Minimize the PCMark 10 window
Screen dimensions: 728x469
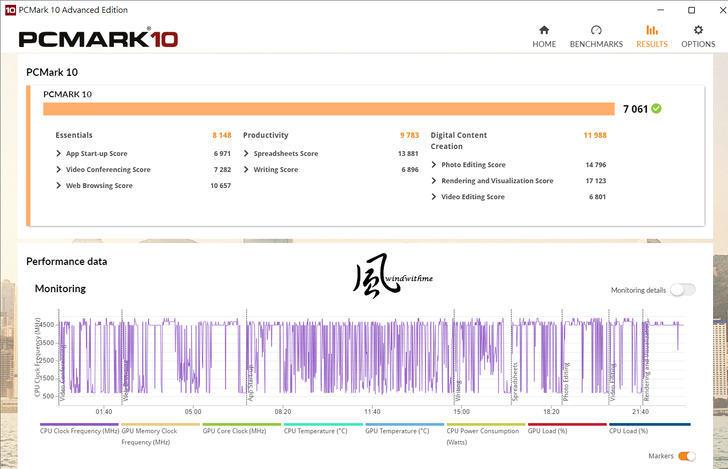(x=661, y=10)
